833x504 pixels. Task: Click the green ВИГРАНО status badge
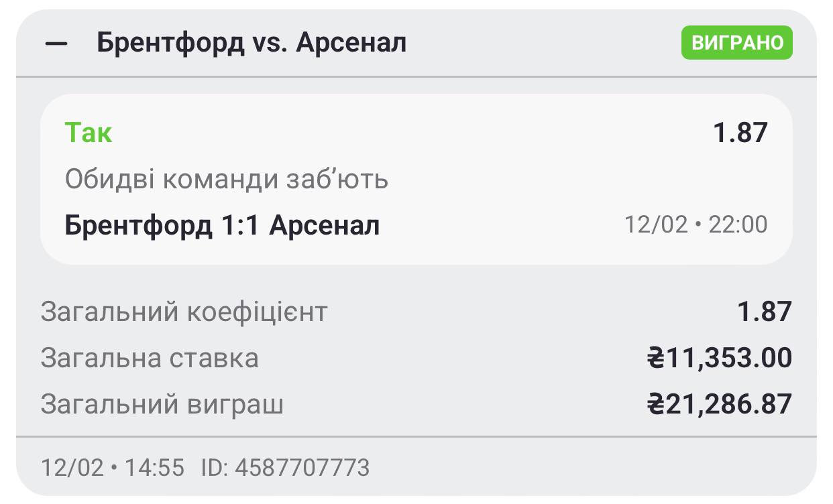coord(736,43)
